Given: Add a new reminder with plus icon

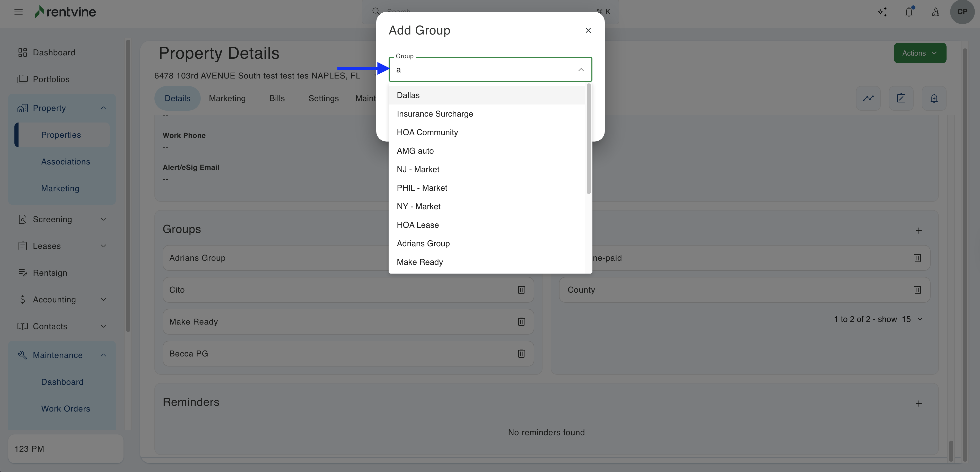Looking at the screenshot, I should click(x=918, y=404).
